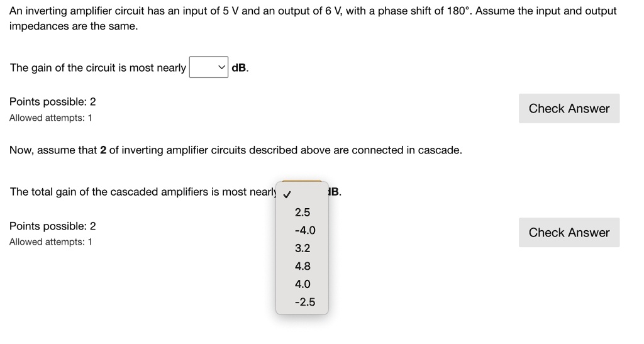Viewport: 644px width, 344px height.
Task: Open the single-circuit gain dropdown
Action: click(209, 68)
